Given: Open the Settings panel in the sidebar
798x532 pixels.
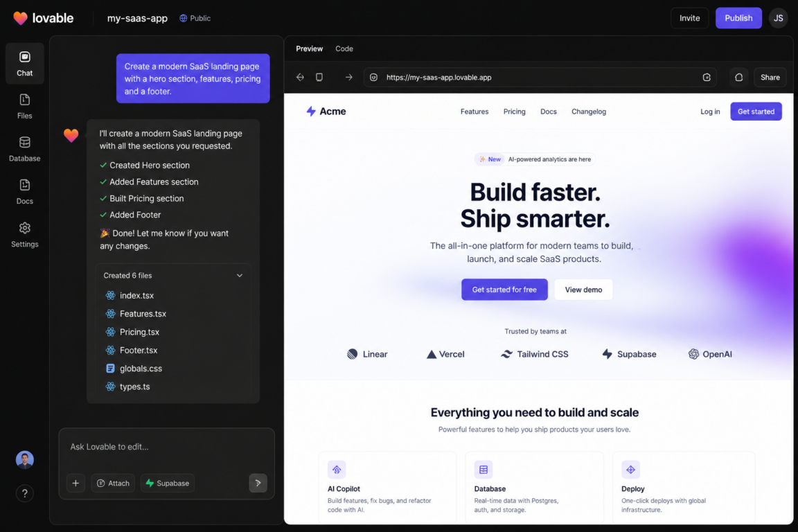Looking at the screenshot, I should 24,236.
